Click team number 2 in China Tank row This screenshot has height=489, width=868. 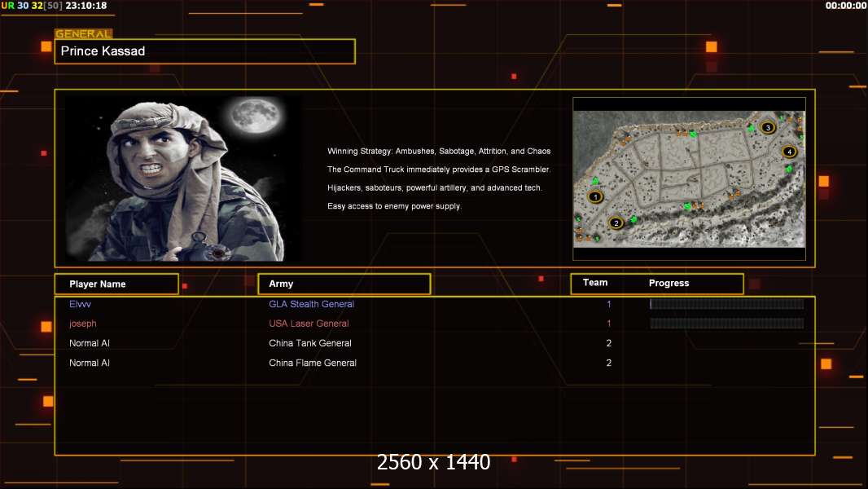coord(609,343)
